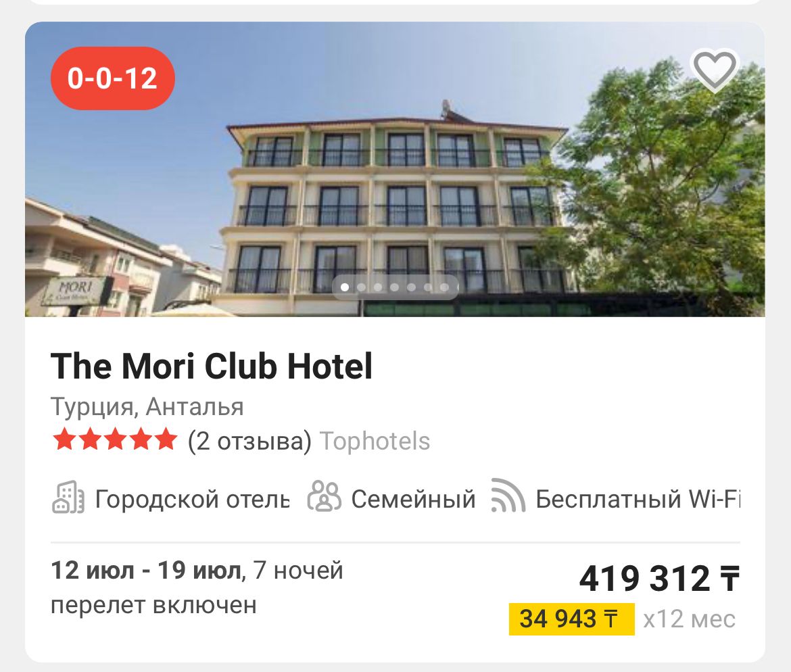The image size is (791, 672).
Task: Tap the Турция, Анталья location text
Action: pyautogui.click(x=147, y=406)
